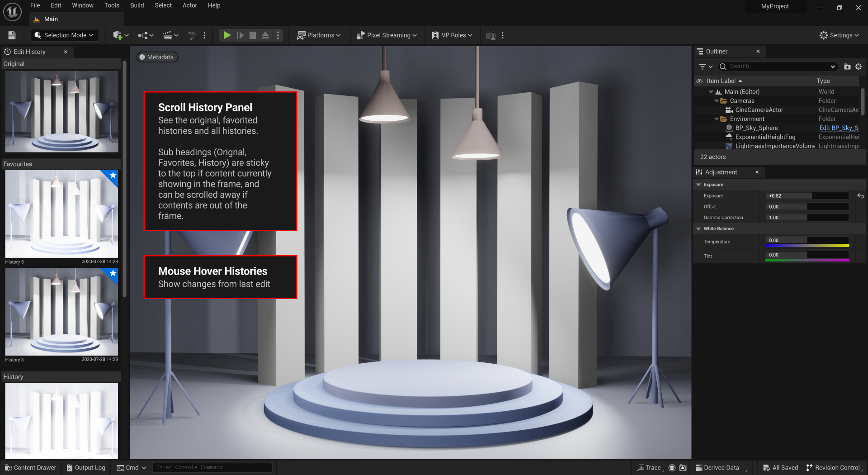Open the Content Drawer

(x=30, y=468)
